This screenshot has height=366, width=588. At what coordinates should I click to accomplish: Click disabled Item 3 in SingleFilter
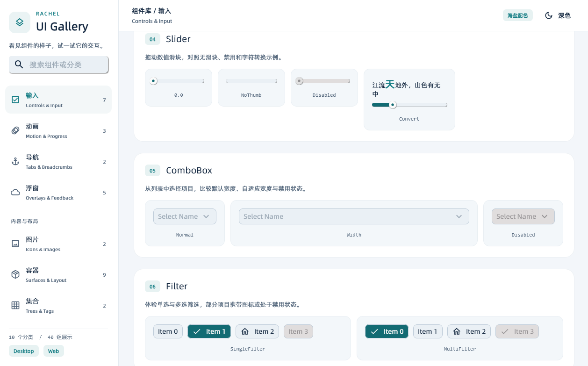(298, 331)
